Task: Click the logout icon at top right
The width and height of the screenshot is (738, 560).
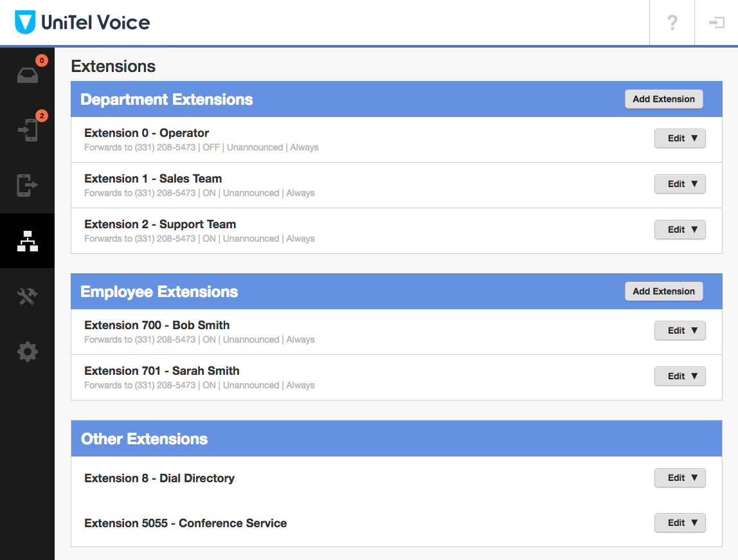Action: (x=715, y=23)
